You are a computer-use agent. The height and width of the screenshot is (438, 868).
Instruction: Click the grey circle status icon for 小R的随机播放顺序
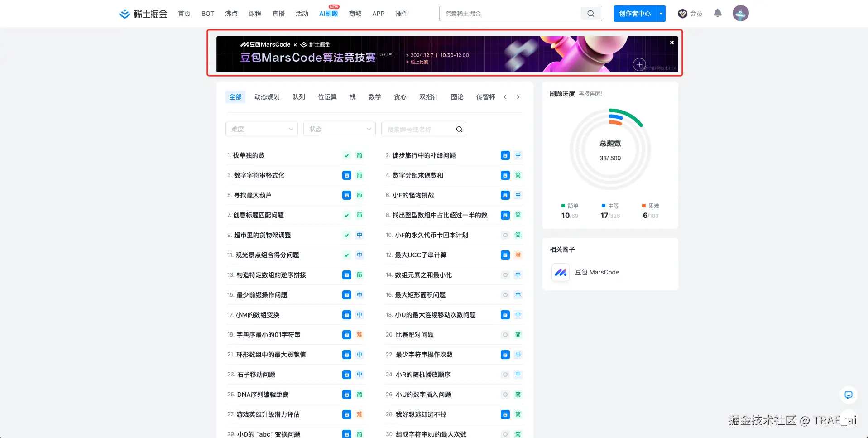[x=505, y=375]
